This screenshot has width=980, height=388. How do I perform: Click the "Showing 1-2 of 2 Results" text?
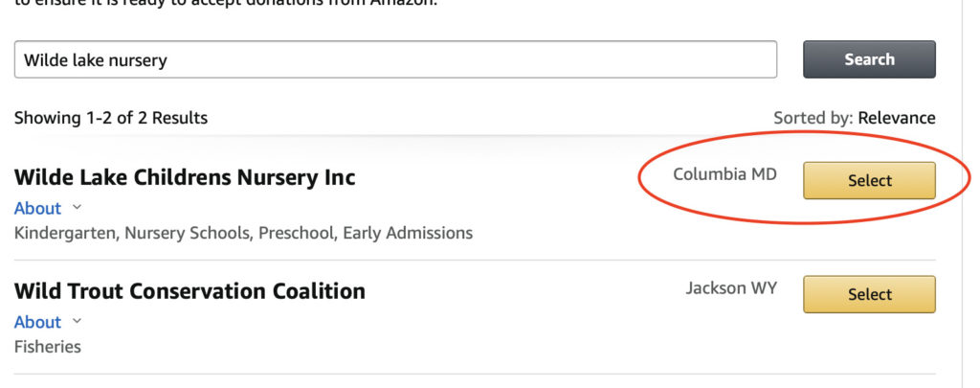tap(111, 118)
